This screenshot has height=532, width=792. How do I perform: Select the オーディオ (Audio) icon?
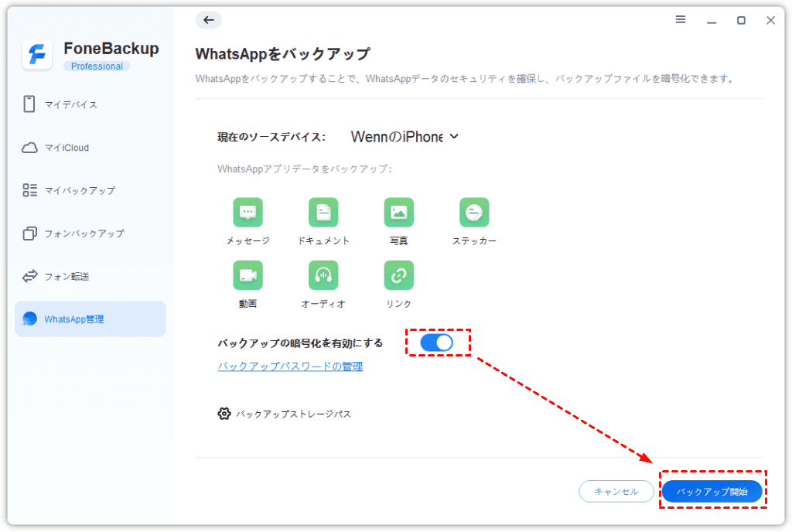click(x=323, y=275)
